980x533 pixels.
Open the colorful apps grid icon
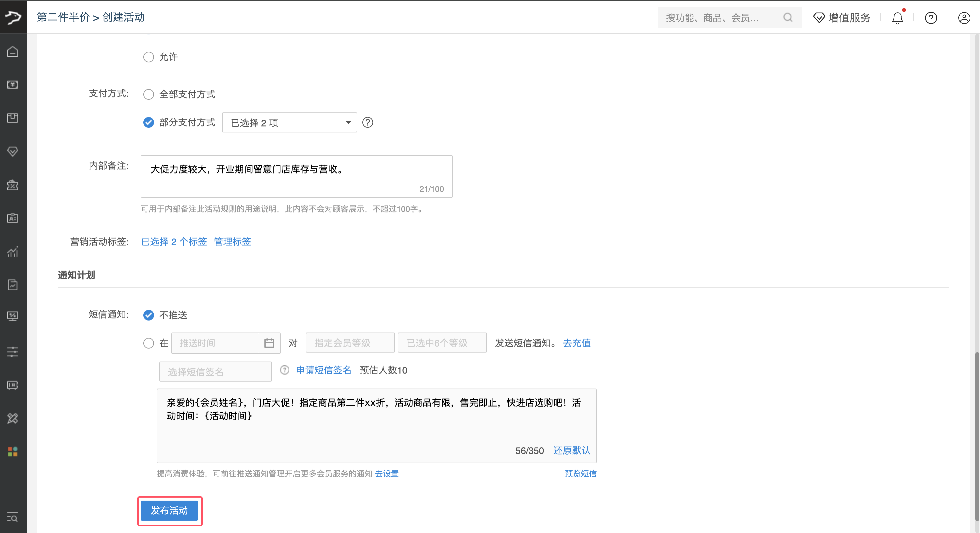click(13, 452)
